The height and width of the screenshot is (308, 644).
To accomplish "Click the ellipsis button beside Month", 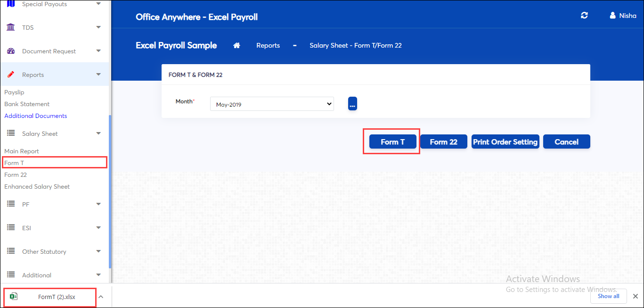I will tap(352, 104).
